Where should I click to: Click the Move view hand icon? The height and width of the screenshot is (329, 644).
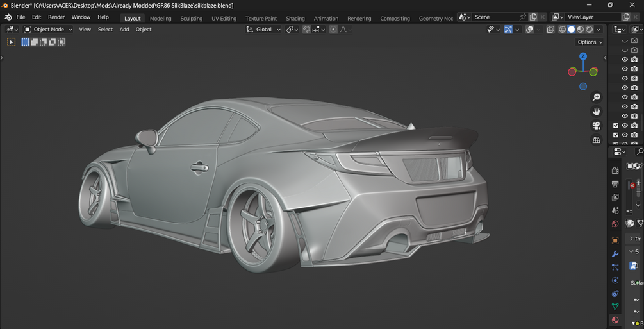coord(597,111)
